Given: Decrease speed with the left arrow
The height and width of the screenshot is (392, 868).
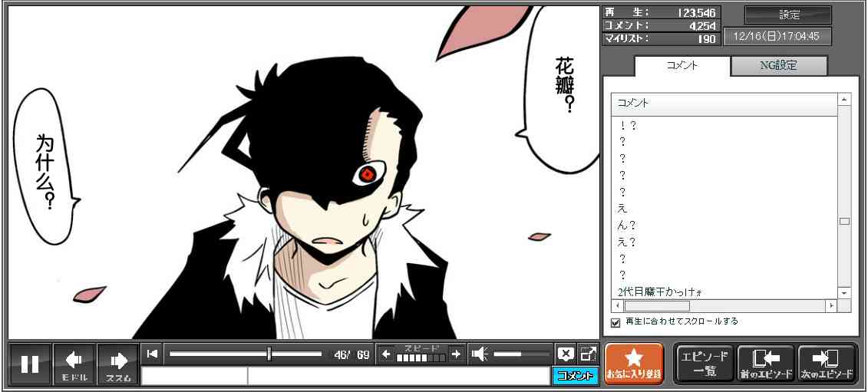Looking at the screenshot, I should pos(386,354).
